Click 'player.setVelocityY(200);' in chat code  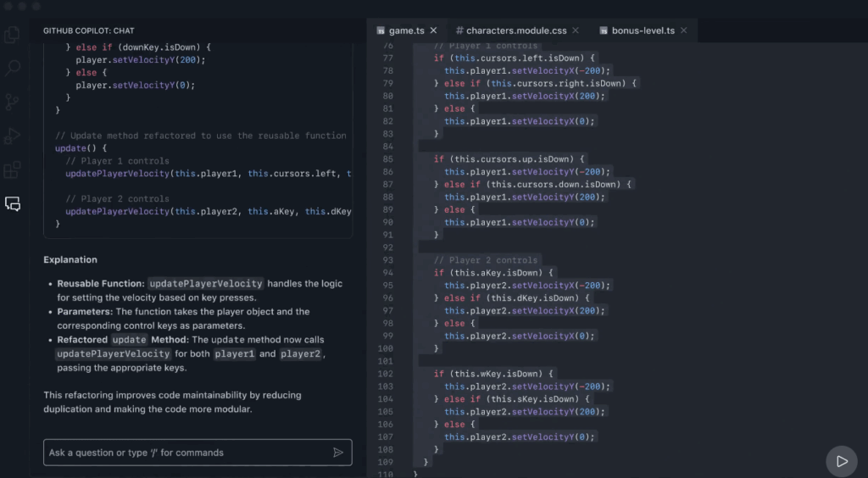coord(141,59)
